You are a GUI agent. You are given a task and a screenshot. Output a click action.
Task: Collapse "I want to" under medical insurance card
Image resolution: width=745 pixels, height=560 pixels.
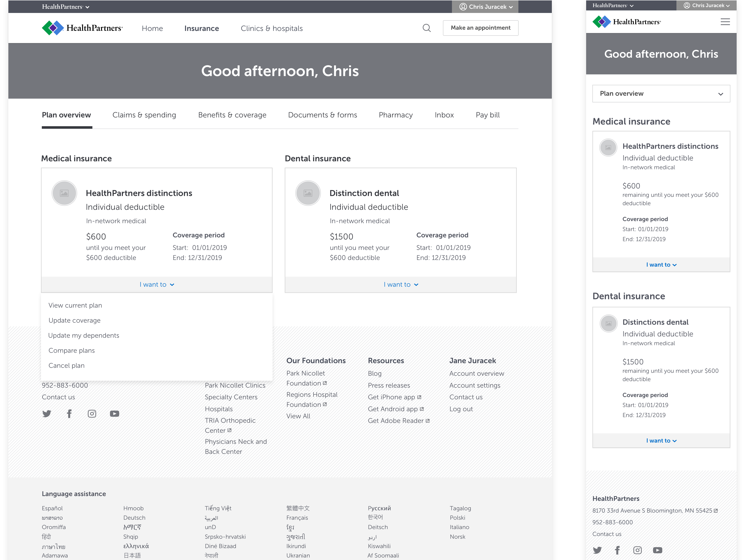coord(157,285)
